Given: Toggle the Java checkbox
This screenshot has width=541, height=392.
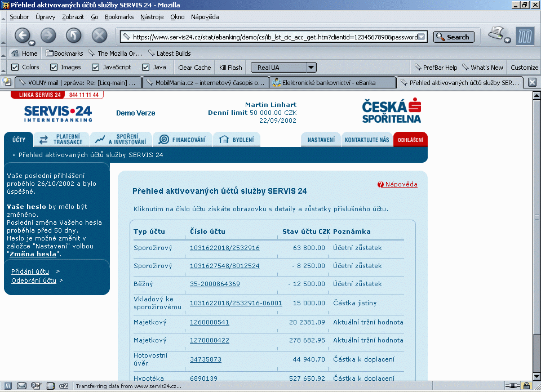Looking at the screenshot, I should [145, 67].
